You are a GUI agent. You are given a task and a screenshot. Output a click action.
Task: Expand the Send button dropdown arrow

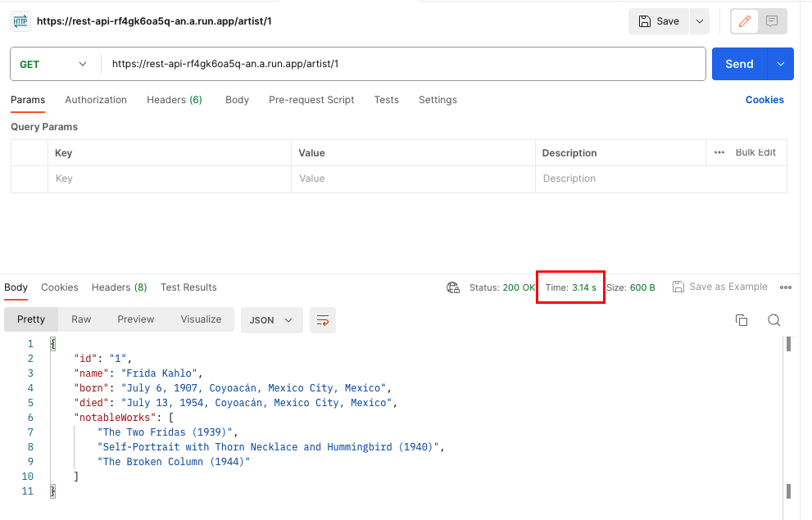point(780,64)
